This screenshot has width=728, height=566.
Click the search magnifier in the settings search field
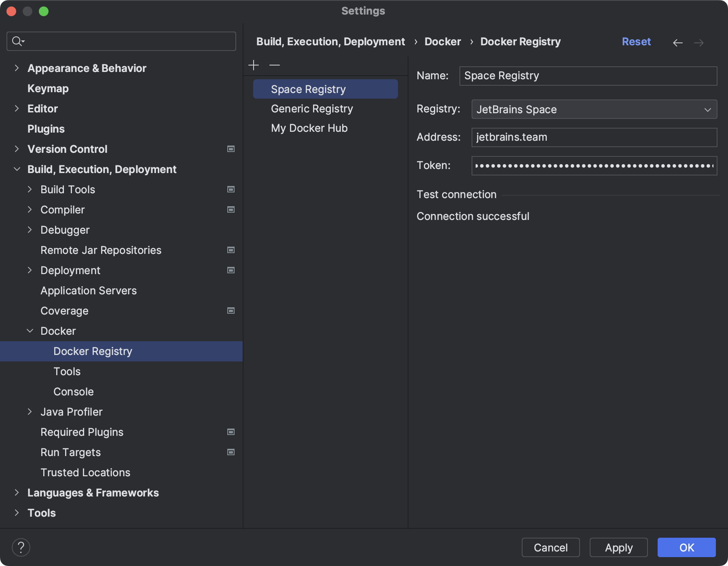(17, 41)
